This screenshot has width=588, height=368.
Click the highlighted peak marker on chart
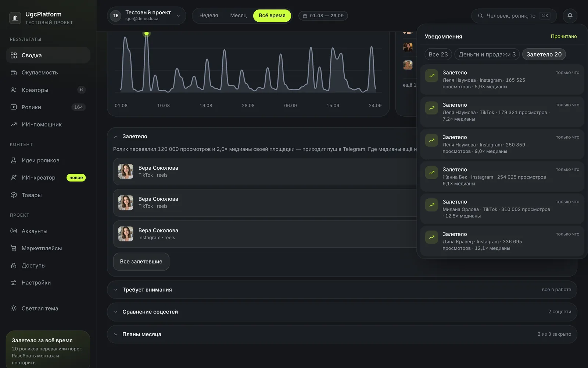147,33
